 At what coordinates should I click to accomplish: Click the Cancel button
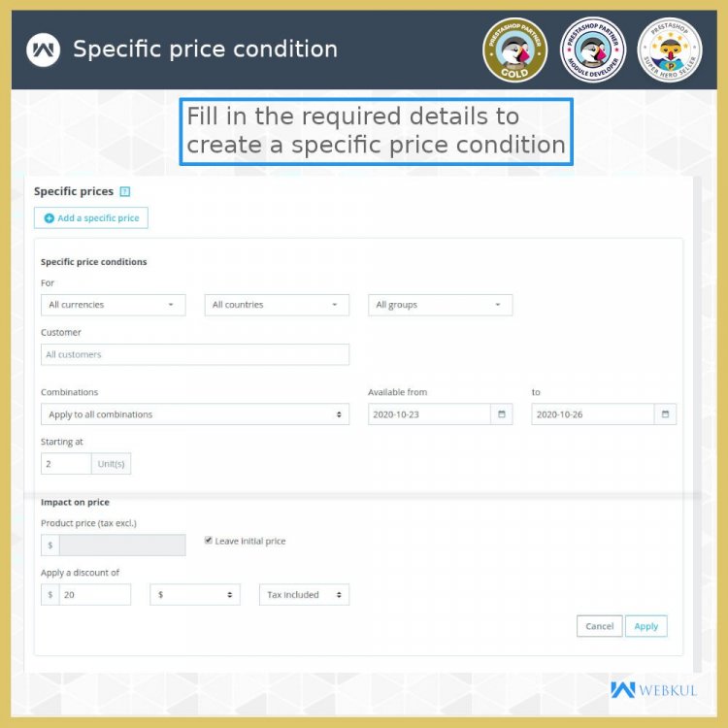click(600, 626)
